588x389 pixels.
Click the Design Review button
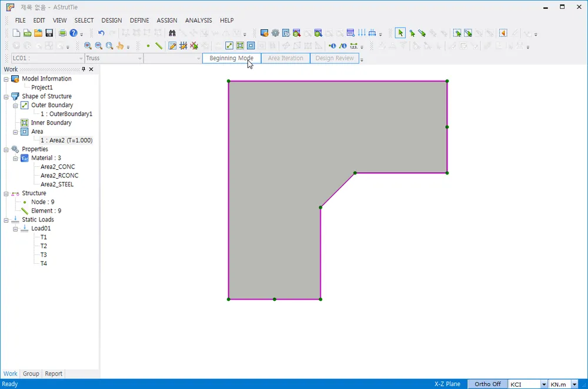335,58
